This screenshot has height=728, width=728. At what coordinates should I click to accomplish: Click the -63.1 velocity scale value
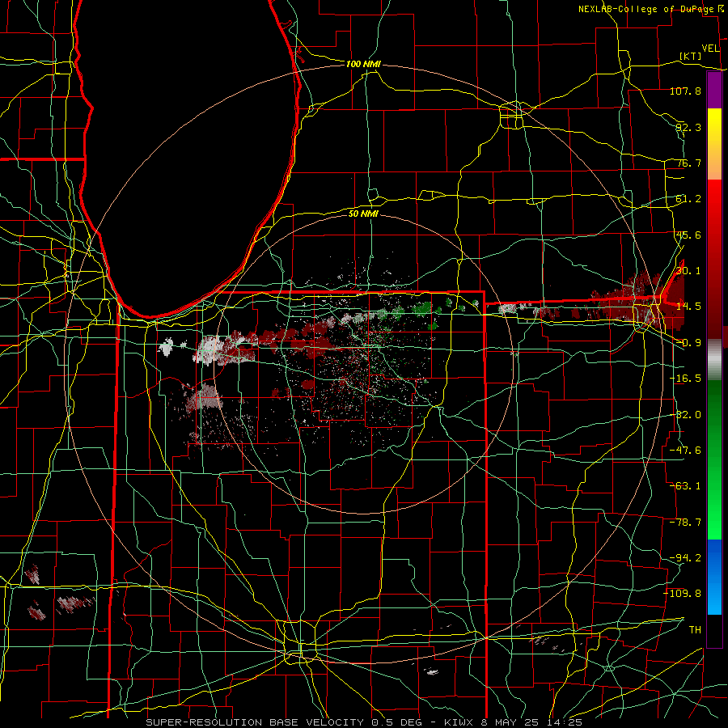pos(685,486)
